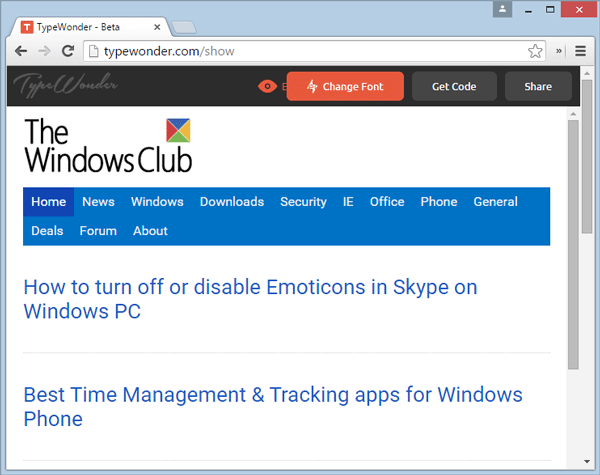
Task: Click the outer scrollbar up arrow
Action: (x=587, y=72)
